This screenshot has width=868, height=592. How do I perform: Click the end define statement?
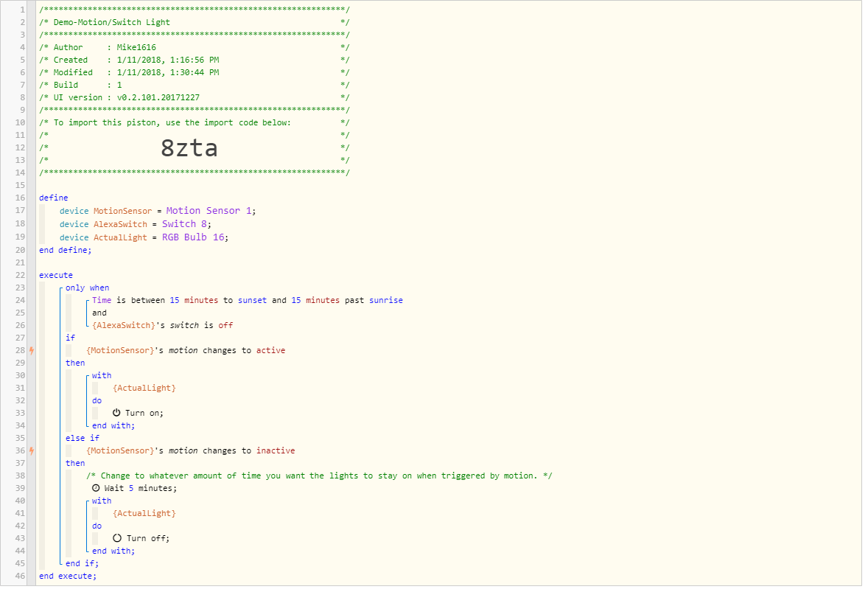[x=66, y=251]
